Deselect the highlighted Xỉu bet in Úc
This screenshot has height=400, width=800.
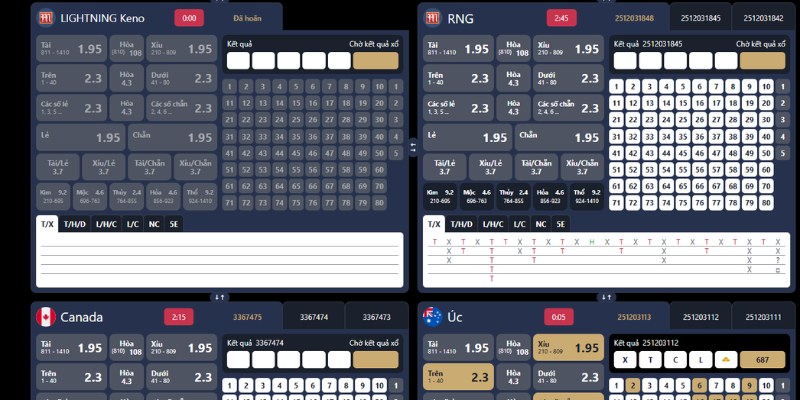click(x=568, y=347)
